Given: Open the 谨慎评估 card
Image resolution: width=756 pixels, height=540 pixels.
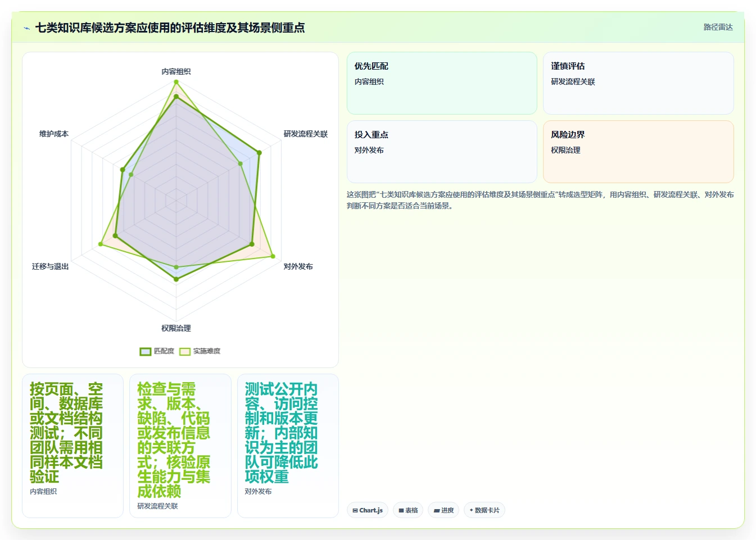Looking at the screenshot, I should 639,83.
